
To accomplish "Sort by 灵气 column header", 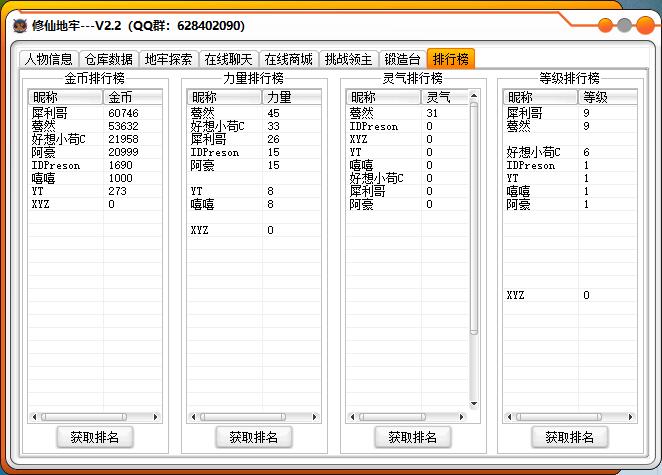I will 445,97.
